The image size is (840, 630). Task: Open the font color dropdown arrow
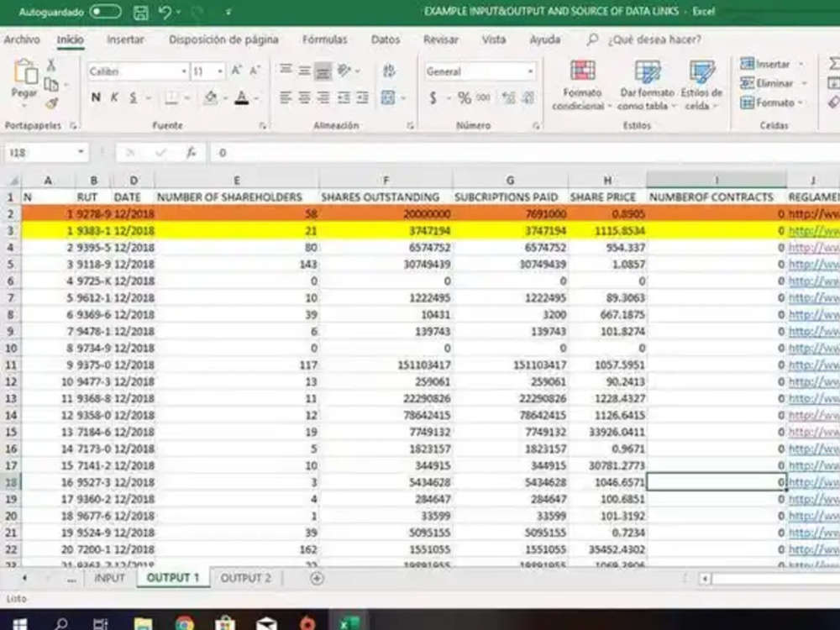[x=256, y=98]
